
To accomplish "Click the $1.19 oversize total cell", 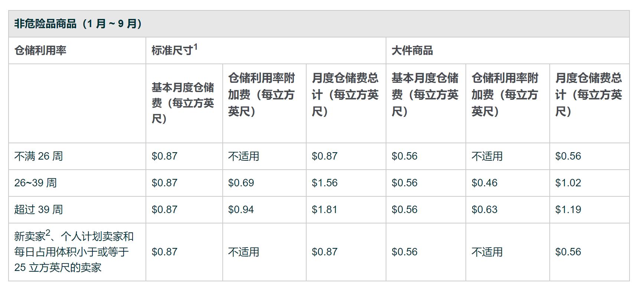I will (568, 210).
